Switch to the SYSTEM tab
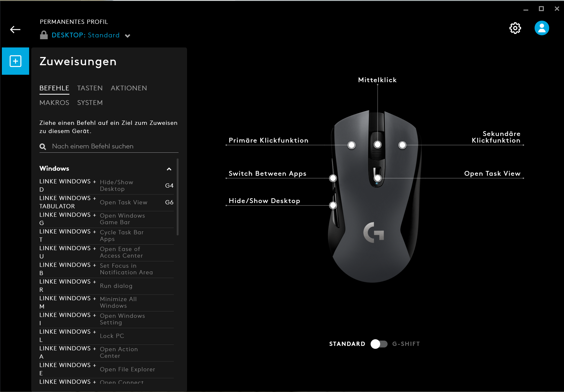 click(x=90, y=103)
